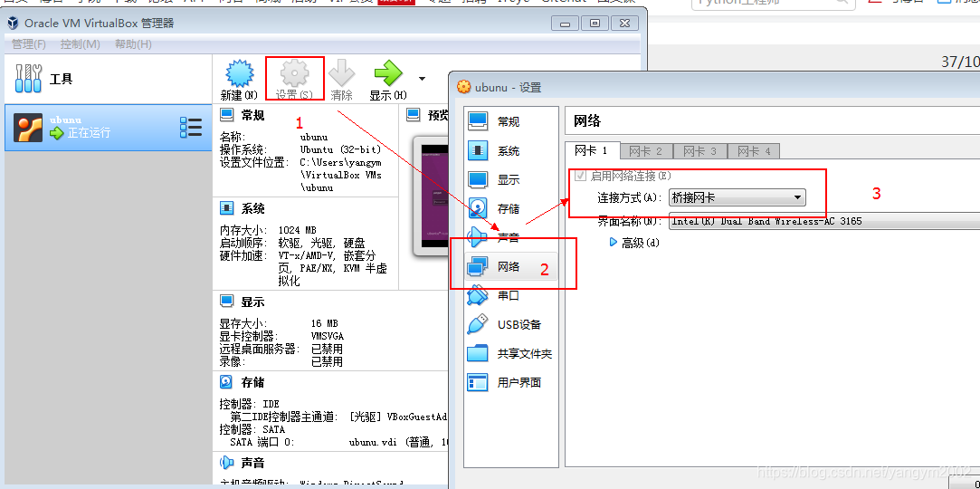
Task: Open 控制(M) menu
Action: coord(80,44)
